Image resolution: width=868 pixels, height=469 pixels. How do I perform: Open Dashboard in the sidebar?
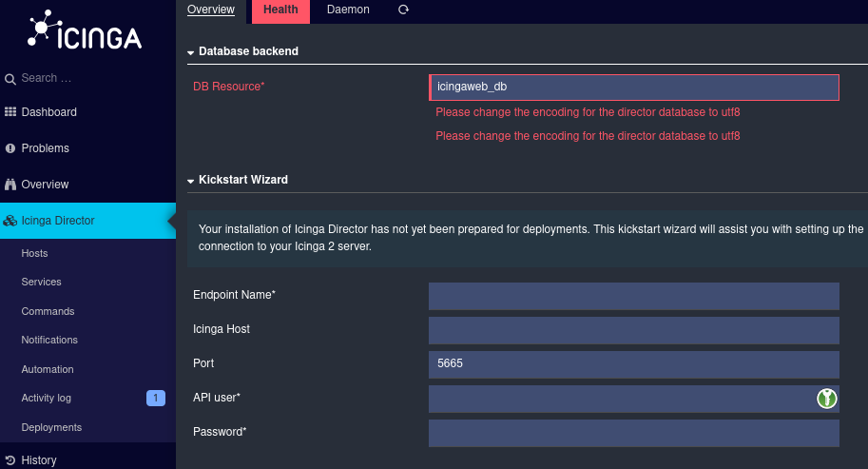(88, 112)
